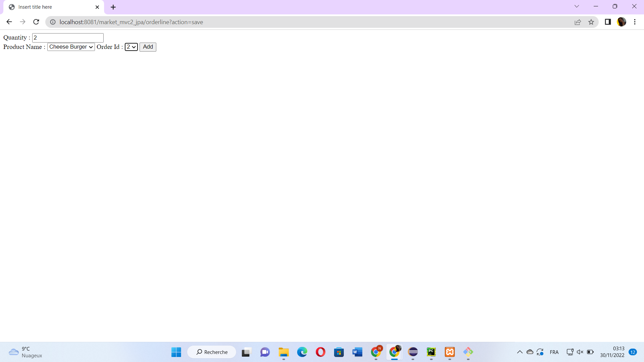Open a new browser tab
Image resolution: width=644 pixels, height=362 pixels.
(x=113, y=7)
